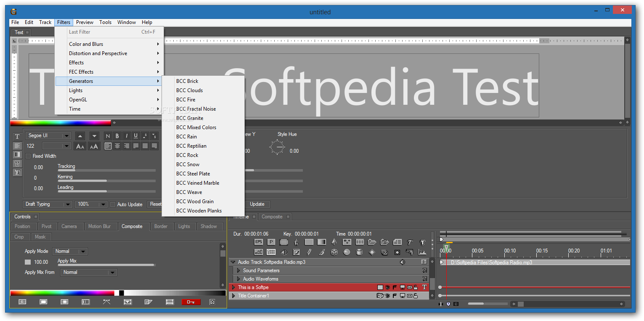The image size is (644, 321).
Task: Click the P icon in timeline toolbar
Action: 271,242
